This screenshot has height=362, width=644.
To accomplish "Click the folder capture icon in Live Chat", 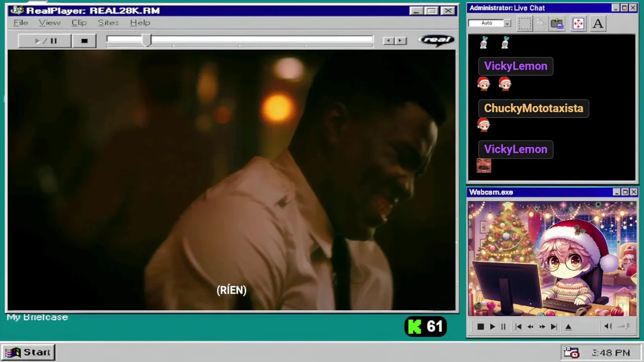I will click(x=557, y=24).
